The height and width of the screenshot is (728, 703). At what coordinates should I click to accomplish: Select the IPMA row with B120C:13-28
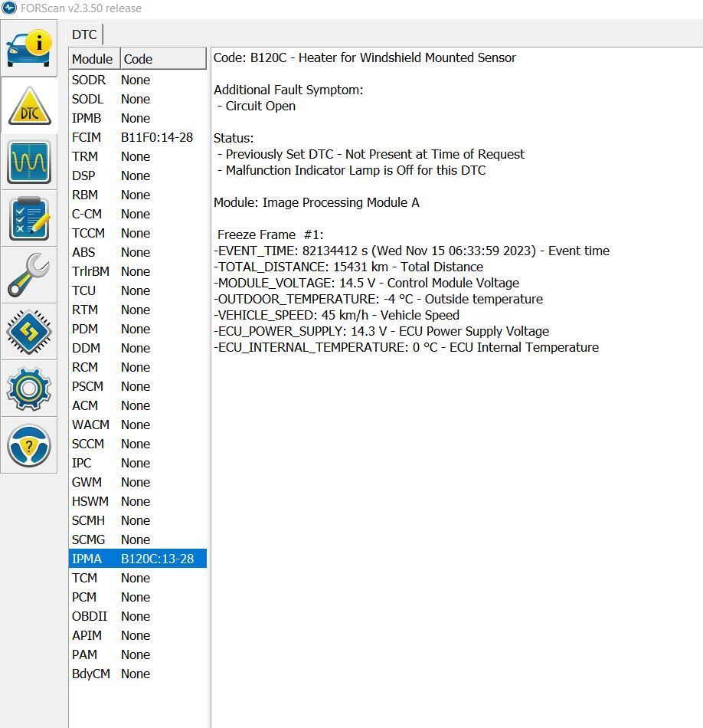click(138, 559)
